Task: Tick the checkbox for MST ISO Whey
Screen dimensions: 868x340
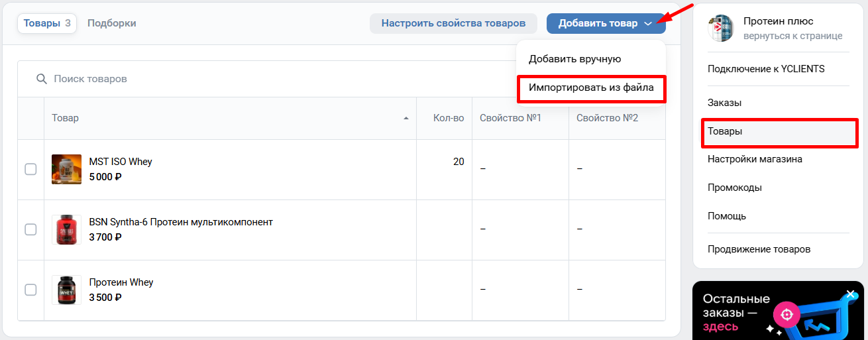Action: tap(30, 169)
